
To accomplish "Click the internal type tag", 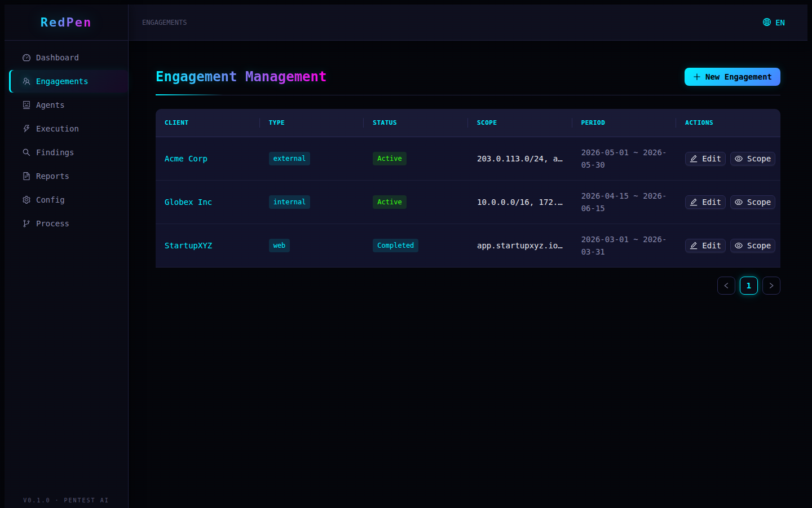I will (x=289, y=202).
